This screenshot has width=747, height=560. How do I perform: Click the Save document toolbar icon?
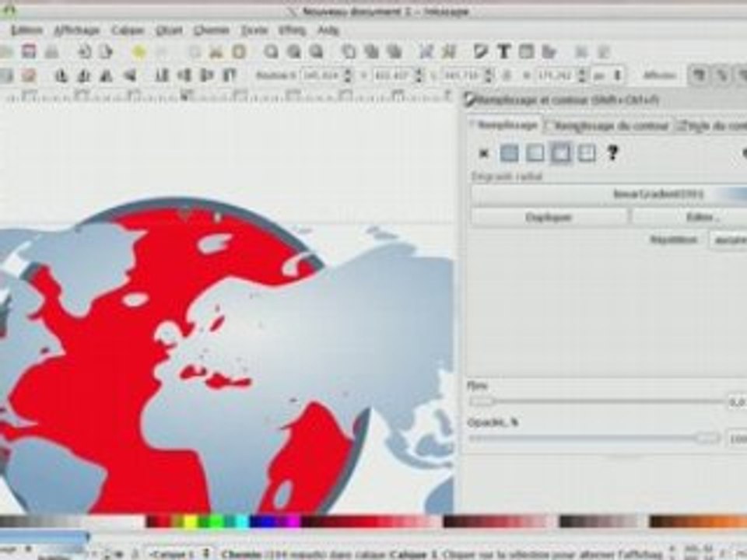pos(29,51)
